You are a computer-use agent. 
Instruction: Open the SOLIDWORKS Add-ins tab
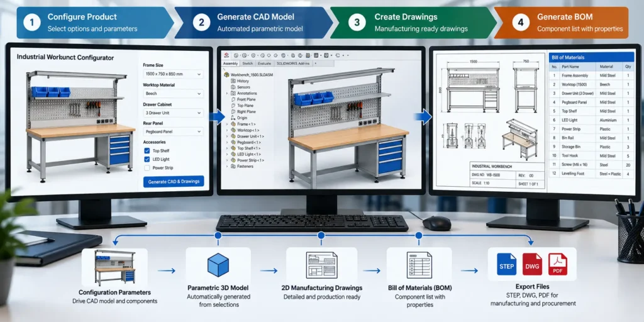tap(293, 64)
